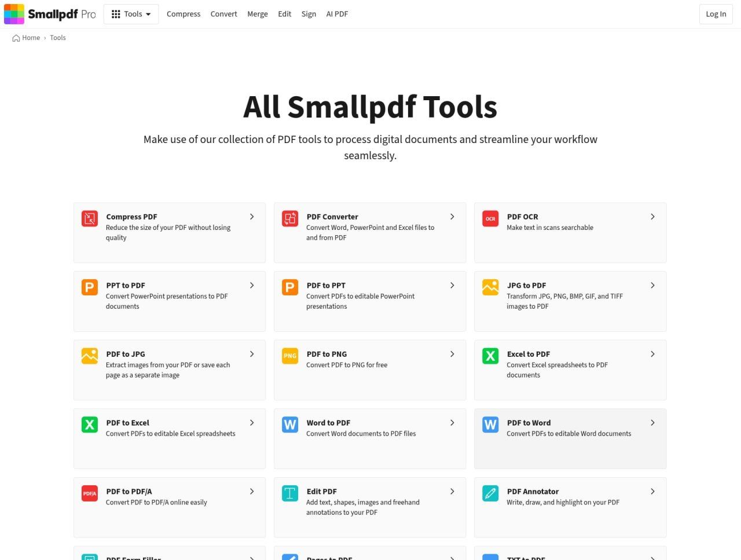Click the chevron on PDF OCR card
The image size is (741, 560).
[652, 217]
